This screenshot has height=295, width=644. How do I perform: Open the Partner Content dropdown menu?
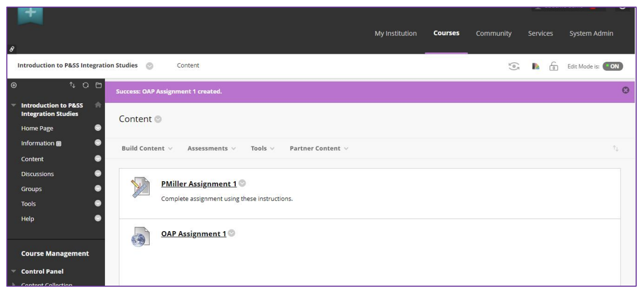coord(318,149)
